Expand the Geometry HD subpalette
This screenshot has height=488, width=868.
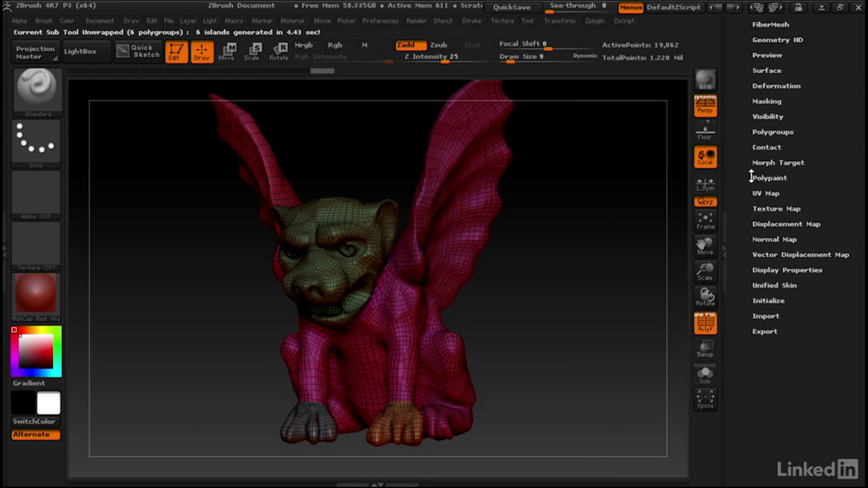click(x=777, y=40)
